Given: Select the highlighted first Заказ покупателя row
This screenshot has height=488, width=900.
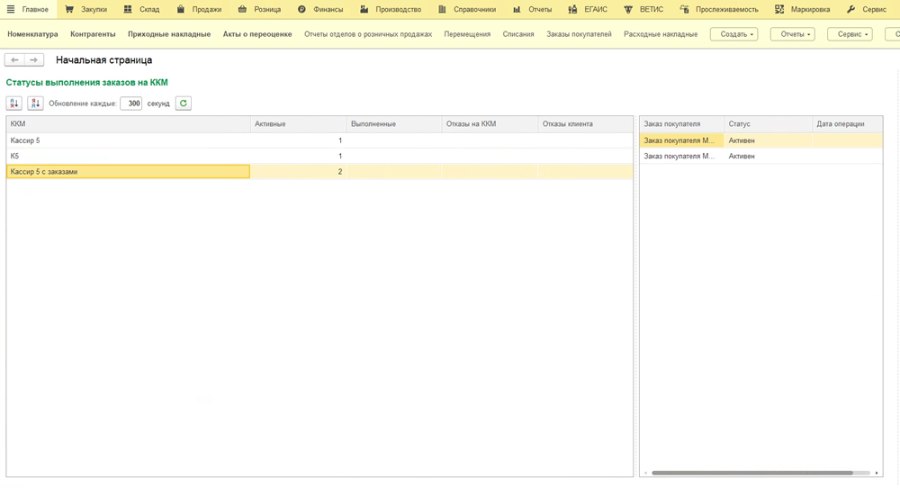Looking at the screenshot, I should tap(761, 140).
